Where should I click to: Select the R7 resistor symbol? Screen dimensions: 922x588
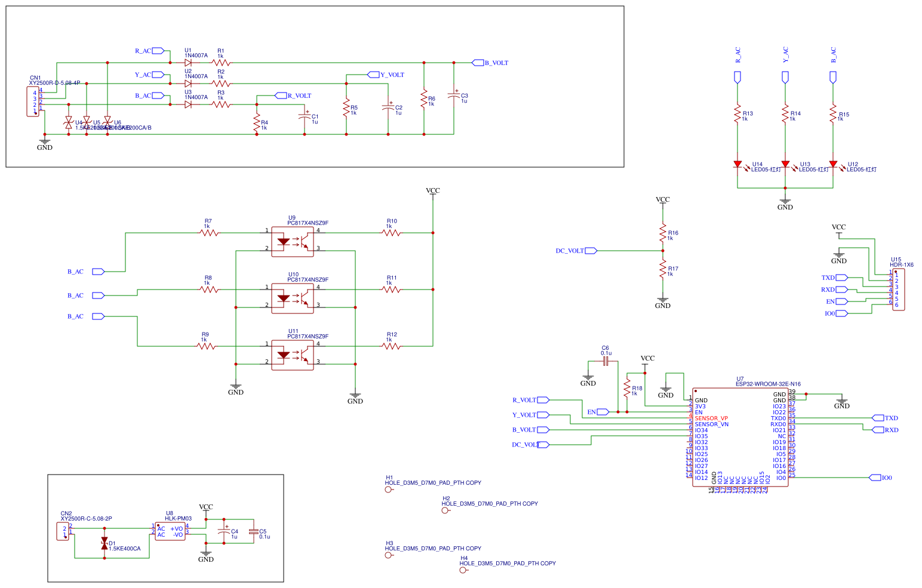click(209, 233)
